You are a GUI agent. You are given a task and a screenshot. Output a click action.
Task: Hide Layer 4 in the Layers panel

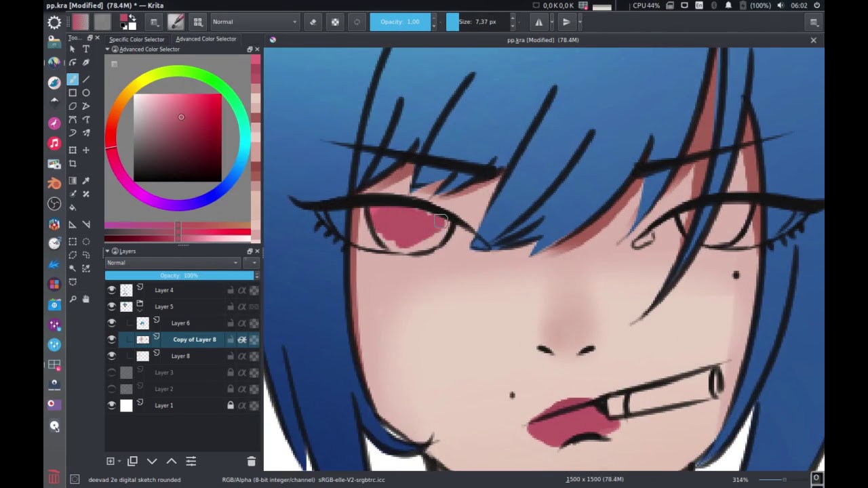point(112,290)
